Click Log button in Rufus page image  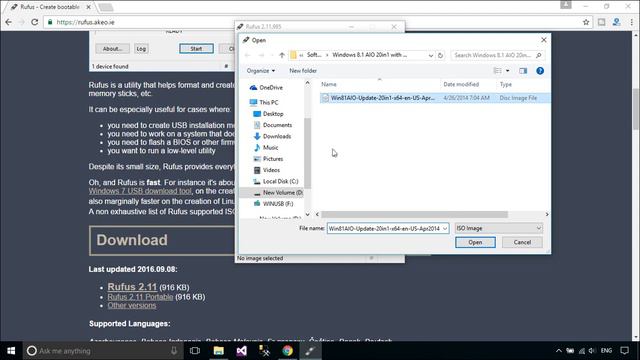click(141, 49)
